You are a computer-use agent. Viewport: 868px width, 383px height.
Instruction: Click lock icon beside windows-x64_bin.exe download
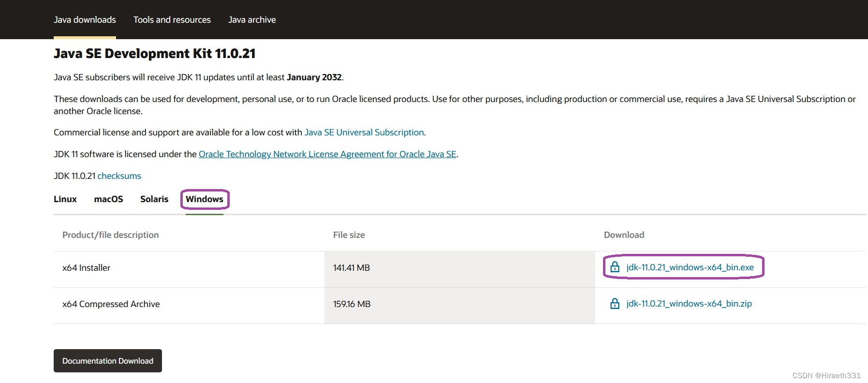[615, 267]
